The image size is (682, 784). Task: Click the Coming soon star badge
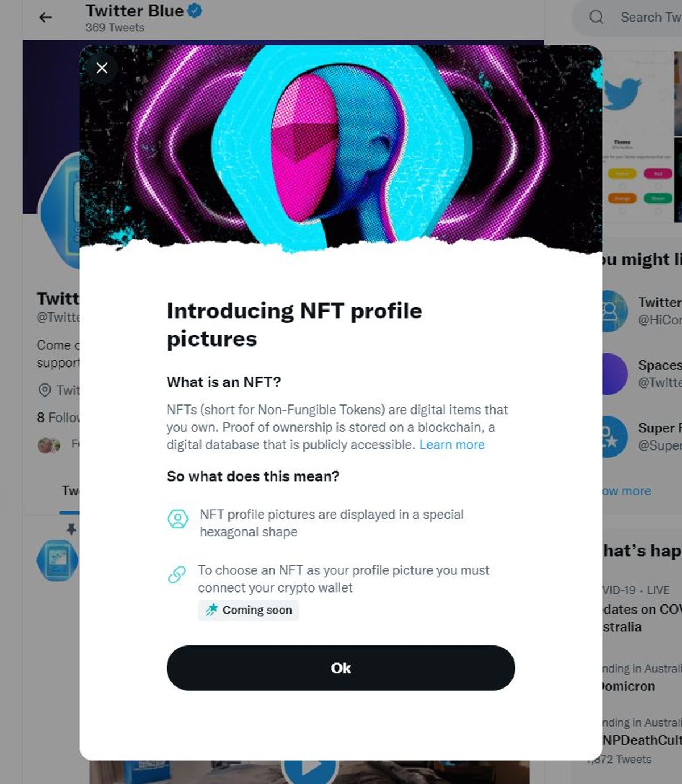click(248, 610)
